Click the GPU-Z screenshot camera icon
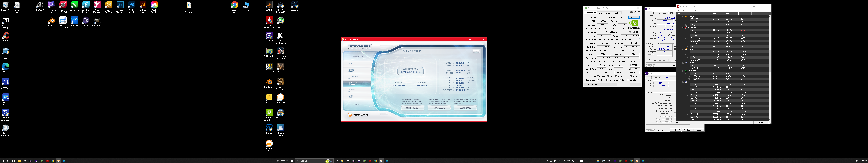This screenshot has width=868, height=163. pos(631,12)
